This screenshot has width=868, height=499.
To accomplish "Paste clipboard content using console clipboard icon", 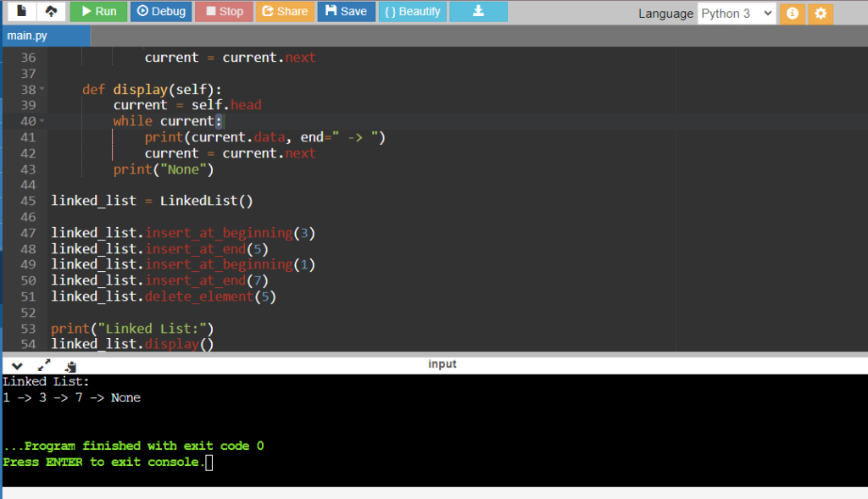I will pos(71,365).
